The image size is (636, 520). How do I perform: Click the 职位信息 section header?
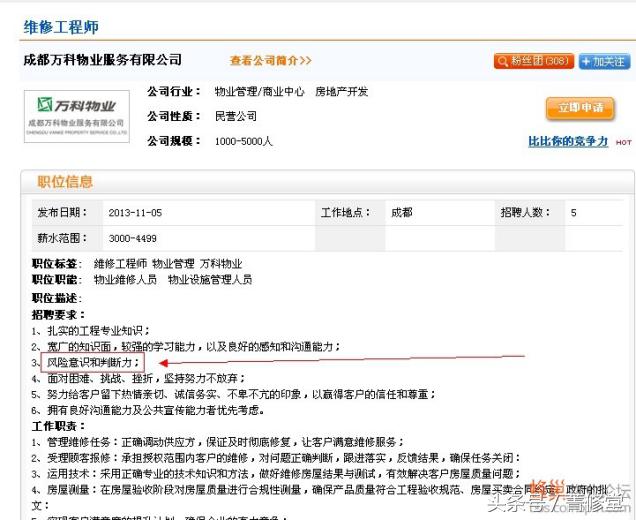pos(65,182)
